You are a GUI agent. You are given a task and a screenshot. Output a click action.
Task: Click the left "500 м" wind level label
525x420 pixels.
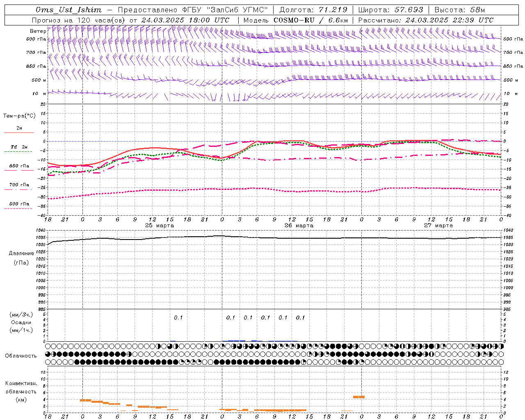[x=39, y=80]
